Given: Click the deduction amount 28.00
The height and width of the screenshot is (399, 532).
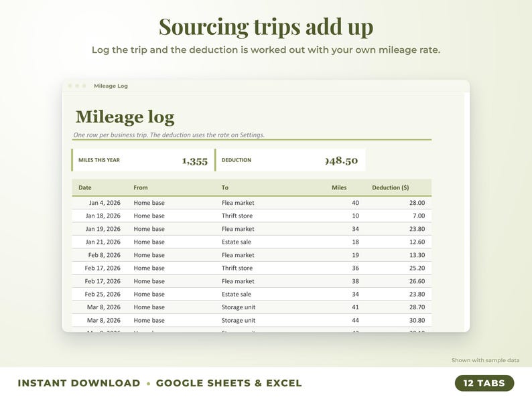Looking at the screenshot, I should [417, 203].
